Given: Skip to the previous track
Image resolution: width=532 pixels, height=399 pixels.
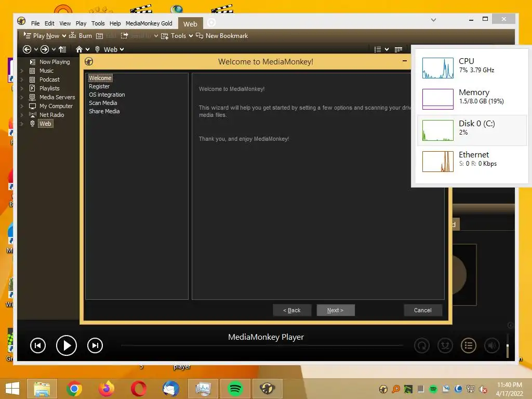Looking at the screenshot, I should [37, 345].
